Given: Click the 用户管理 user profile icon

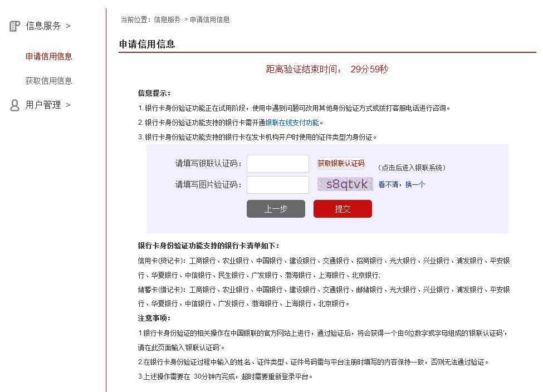Looking at the screenshot, I should [14, 105].
